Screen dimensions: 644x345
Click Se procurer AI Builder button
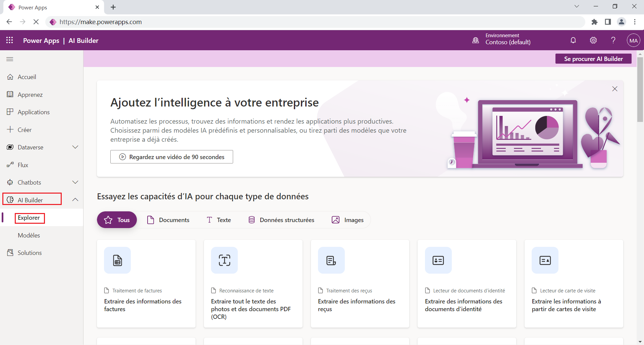point(593,59)
